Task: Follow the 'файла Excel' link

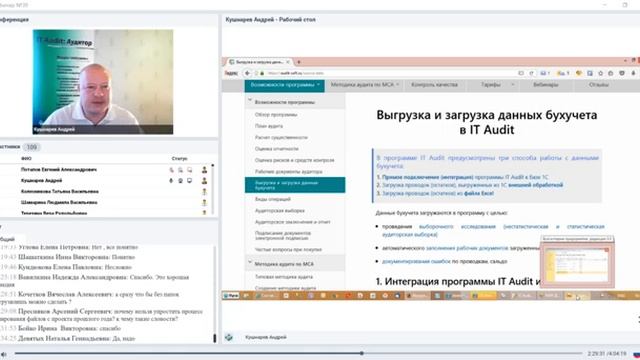Action: (x=478, y=193)
